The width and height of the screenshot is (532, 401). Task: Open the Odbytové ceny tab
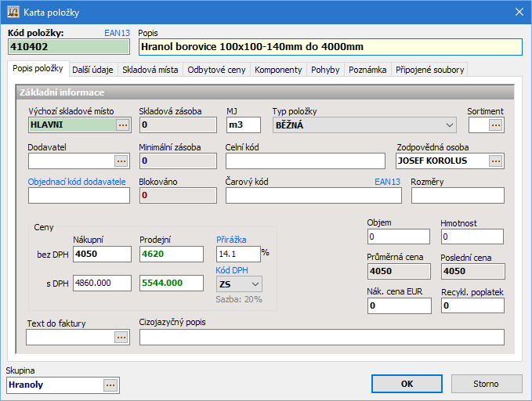tap(216, 70)
